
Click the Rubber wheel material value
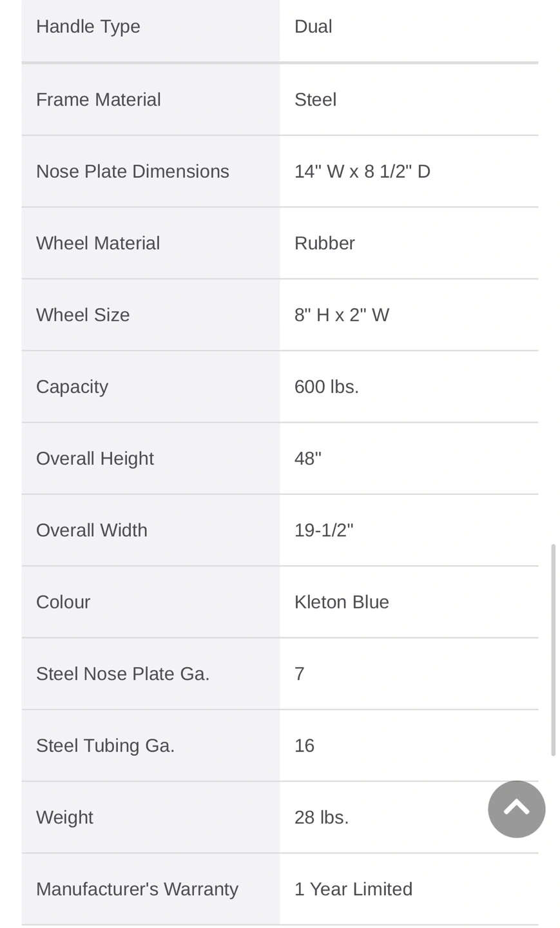(325, 243)
